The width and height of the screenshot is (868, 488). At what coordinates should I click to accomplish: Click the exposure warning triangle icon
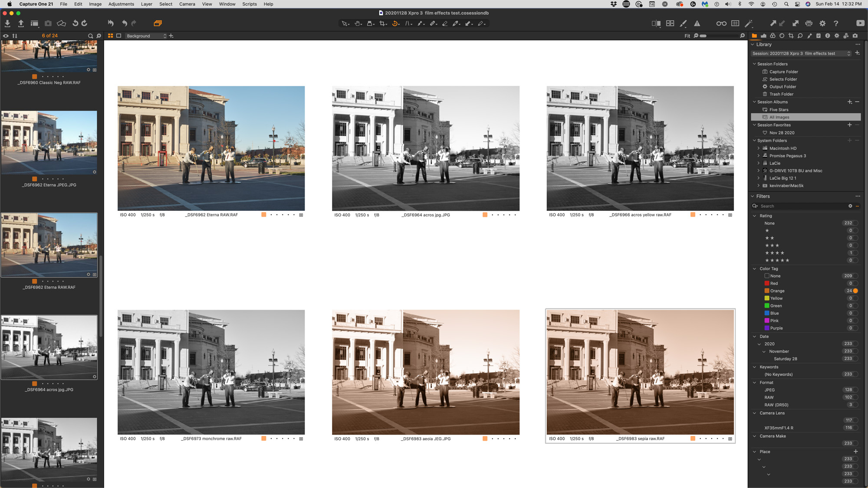tap(697, 23)
